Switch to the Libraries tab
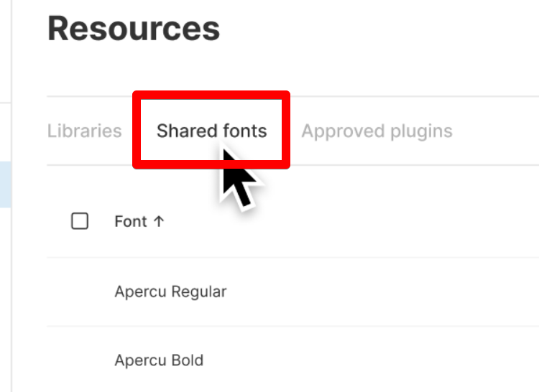The height and width of the screenshot is (392, 539). click(84, 131)
